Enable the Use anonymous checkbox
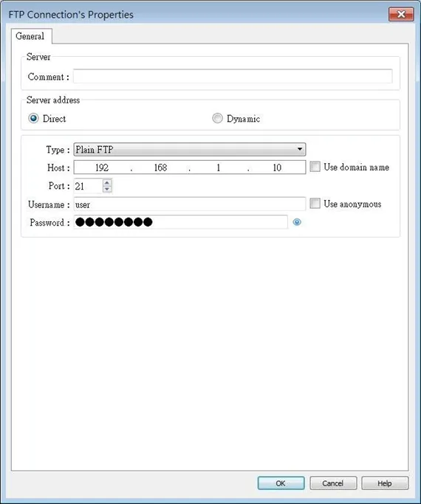421x504 pixels. coord(315,204)
